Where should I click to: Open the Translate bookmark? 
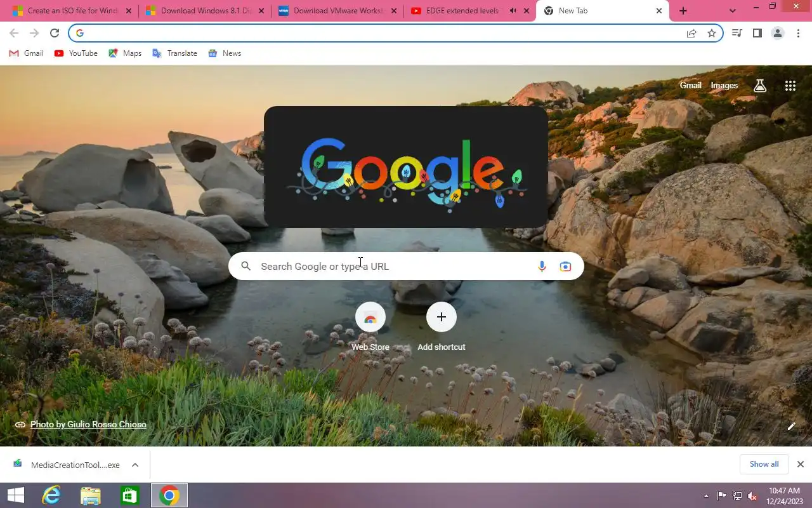(174, 53)
